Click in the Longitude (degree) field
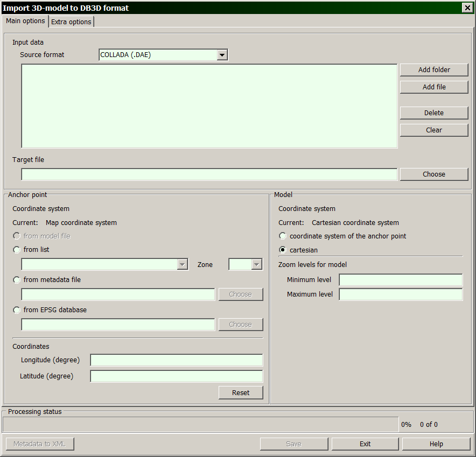The image size is (476, 457). click(x=176, y=360)
